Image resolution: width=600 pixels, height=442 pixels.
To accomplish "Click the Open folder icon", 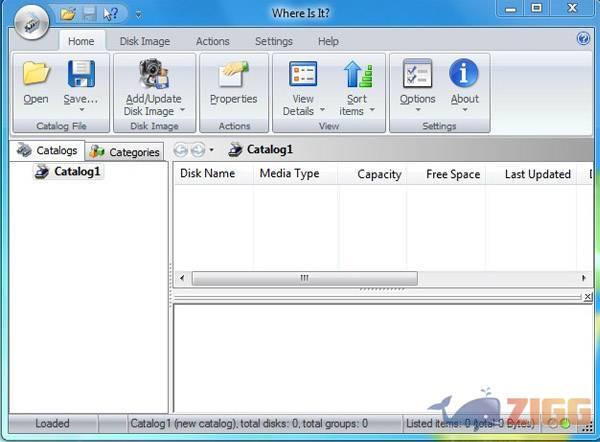I will tap(36, 74).
